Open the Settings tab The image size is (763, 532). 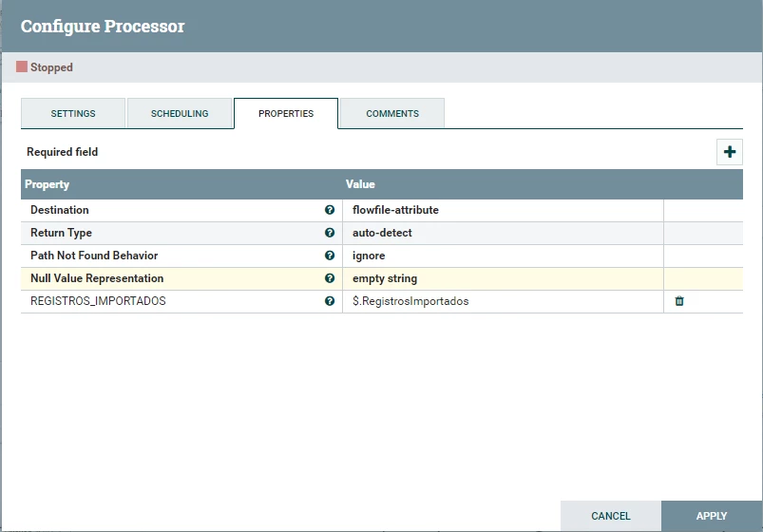[x=73, y=113]
